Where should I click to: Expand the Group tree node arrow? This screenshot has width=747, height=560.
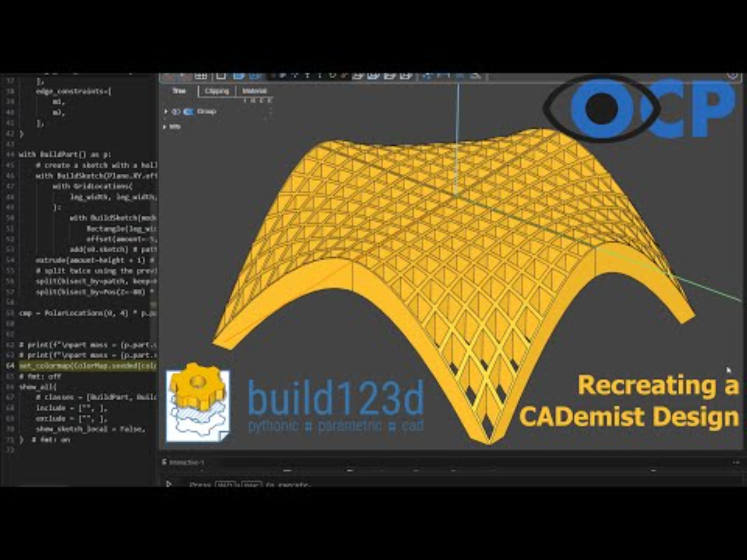coord(166,112)
